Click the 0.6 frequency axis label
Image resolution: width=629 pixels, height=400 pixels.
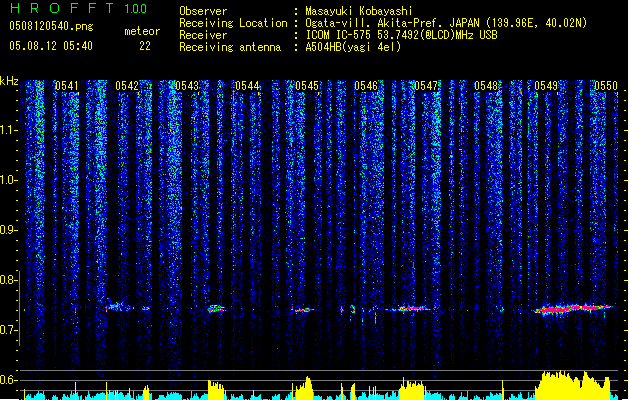pos(9,380)
